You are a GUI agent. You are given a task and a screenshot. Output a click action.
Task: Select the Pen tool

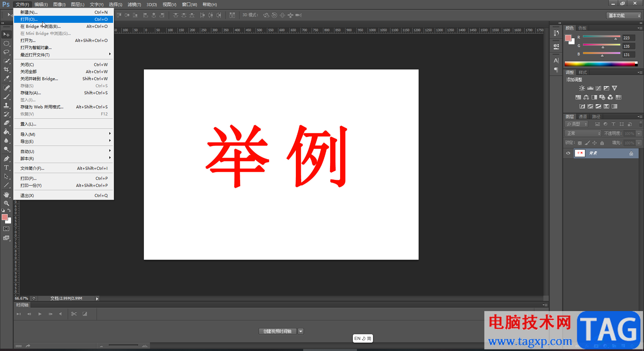[x=6, y=159]
